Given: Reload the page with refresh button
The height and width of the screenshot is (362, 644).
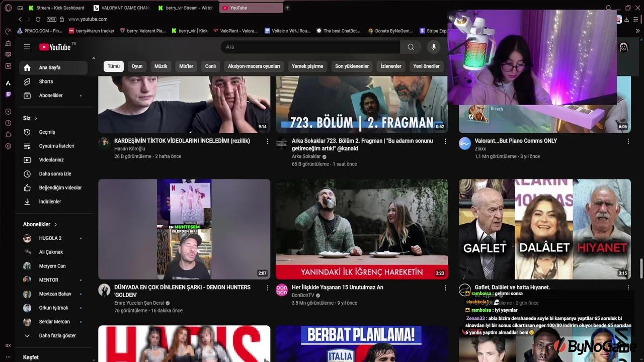Looking at the screenshot, I should point(38,19).
